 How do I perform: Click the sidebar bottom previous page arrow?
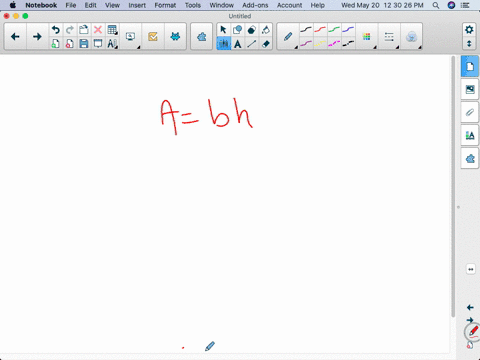470,307
